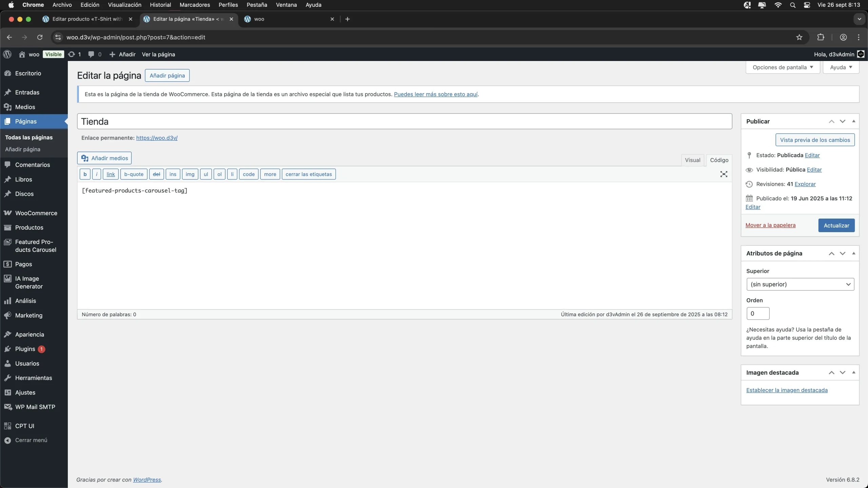Open Todas las páginas submenu item

(29, 137)
